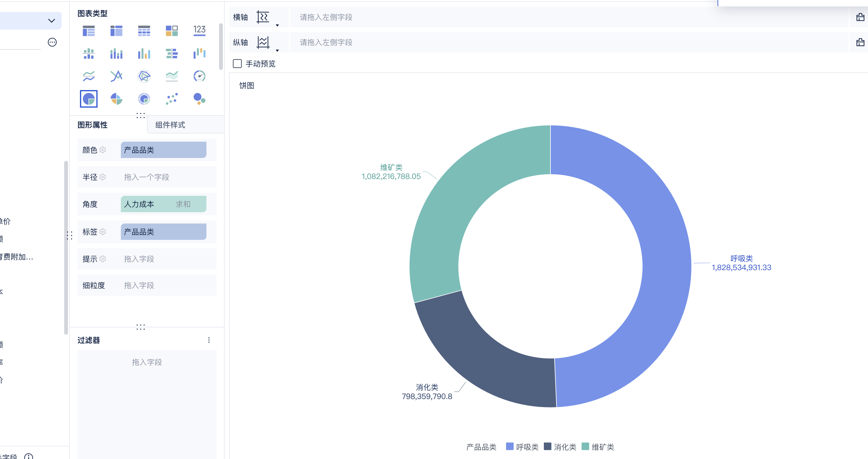868x459 pixels.
Task: Choose the gauge dashboard chart icon
Action: coord(199,76)
